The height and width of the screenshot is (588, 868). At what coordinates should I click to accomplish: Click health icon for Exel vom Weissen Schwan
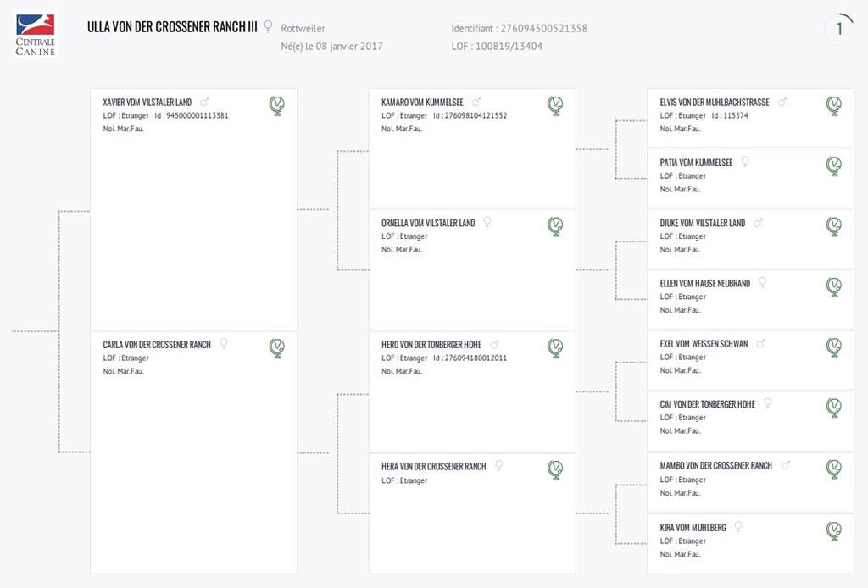(x=834, y=347)
